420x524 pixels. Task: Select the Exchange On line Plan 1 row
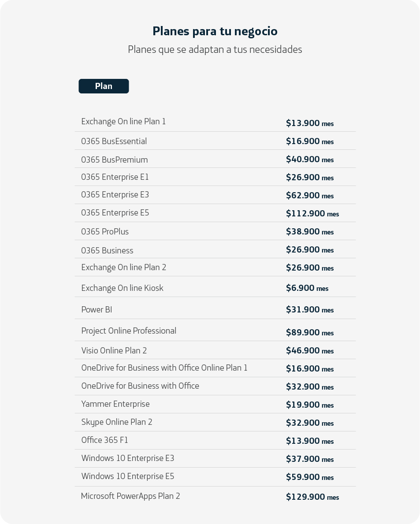[215, 122]
